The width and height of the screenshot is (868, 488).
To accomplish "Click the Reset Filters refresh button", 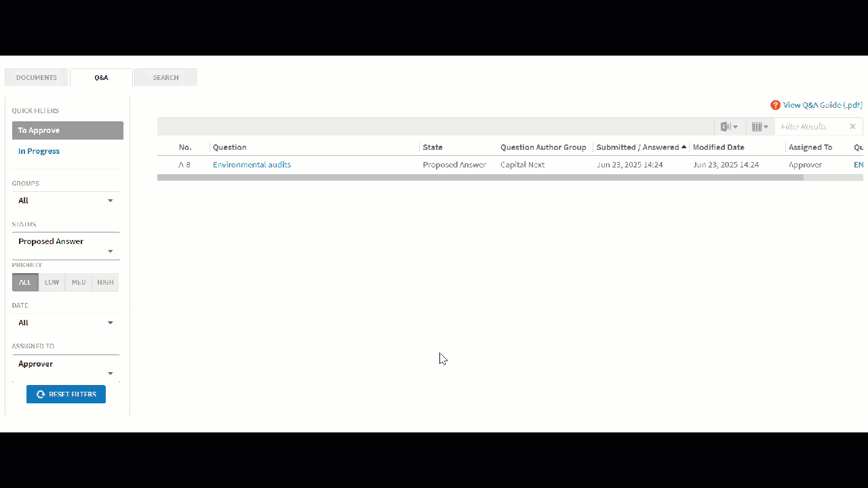I will pos(66,394).
